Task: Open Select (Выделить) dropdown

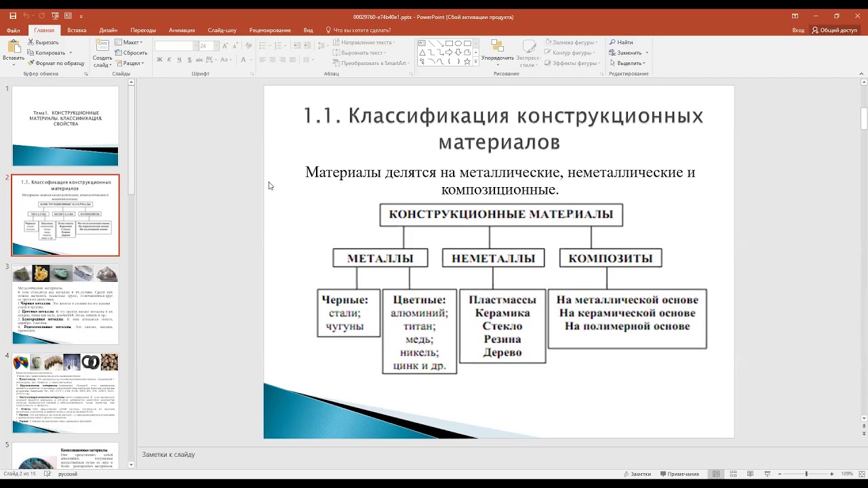Action: (x=627, y=63)
